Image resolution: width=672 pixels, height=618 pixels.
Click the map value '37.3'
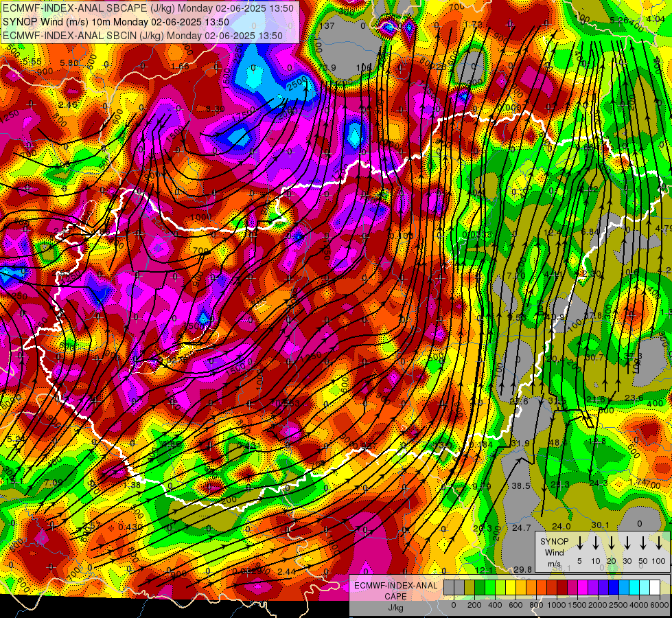(633, 356)
